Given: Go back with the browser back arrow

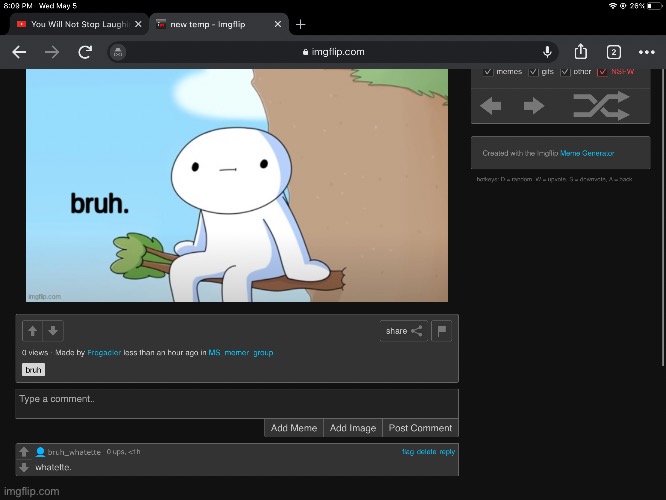Looking at the screenshot, I should [19, 52].
